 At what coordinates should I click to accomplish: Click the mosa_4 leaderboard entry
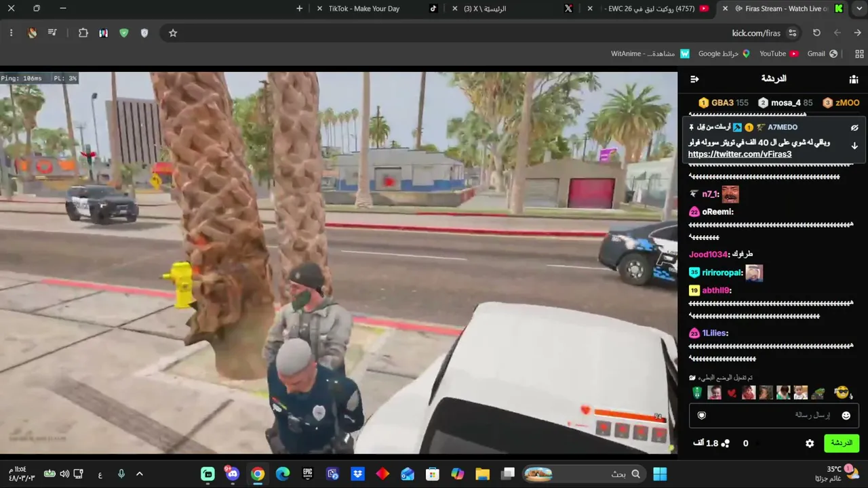(x=785, y=103)
